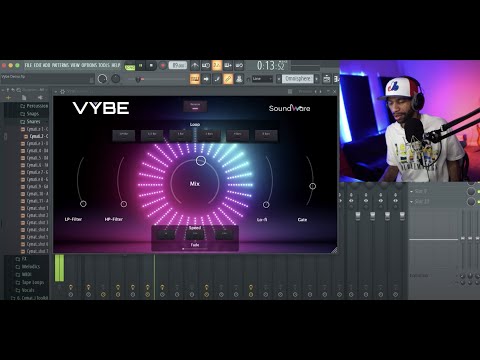Collapse the Snares folder

tap(30, 122)
